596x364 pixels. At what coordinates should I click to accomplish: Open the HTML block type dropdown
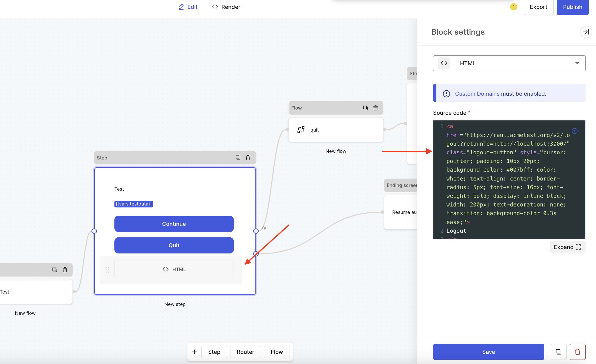[x=509, y=63]
